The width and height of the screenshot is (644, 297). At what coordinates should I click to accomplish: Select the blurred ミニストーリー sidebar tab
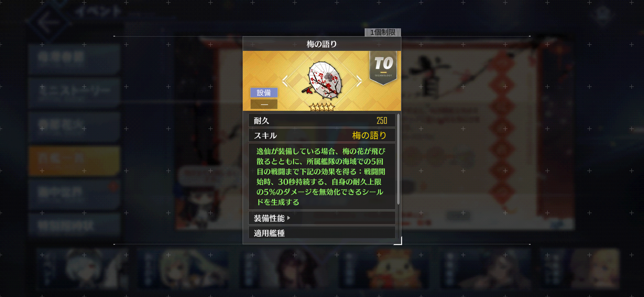tap(74, 92)
